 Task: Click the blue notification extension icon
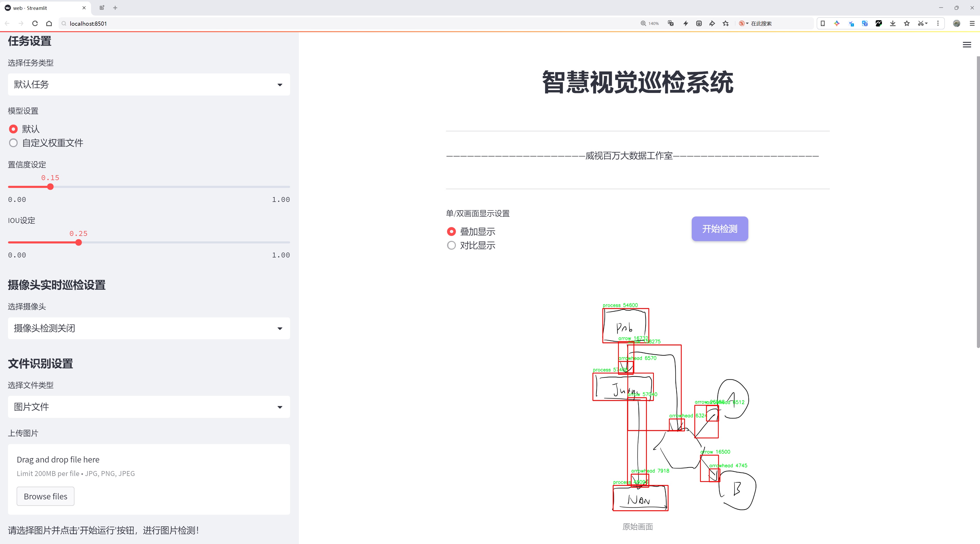coord(851,23)
